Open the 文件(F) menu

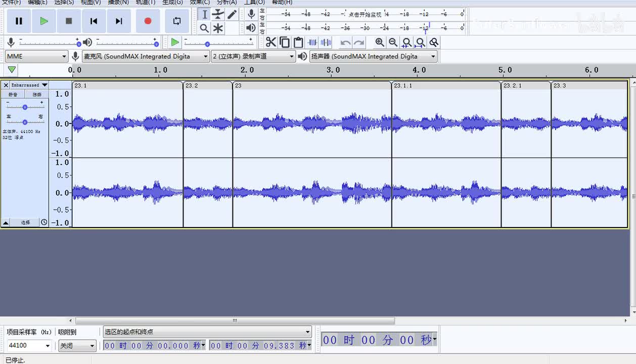(12, 2)
